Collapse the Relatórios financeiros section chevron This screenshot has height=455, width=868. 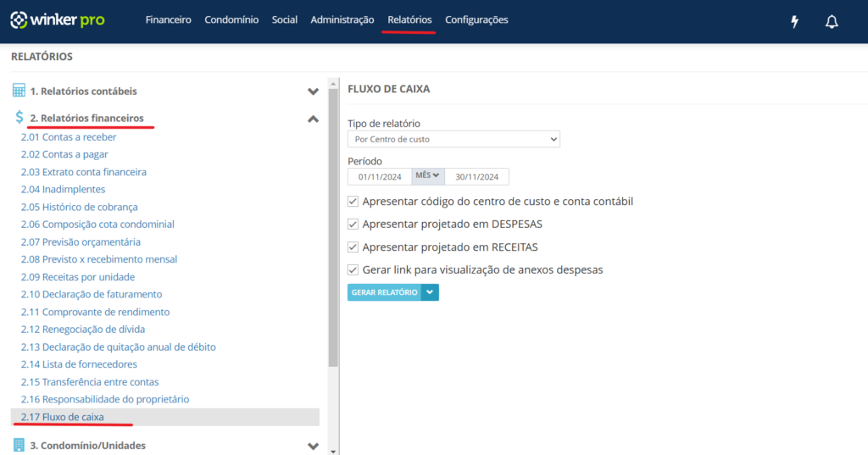(x=313, y=119)
